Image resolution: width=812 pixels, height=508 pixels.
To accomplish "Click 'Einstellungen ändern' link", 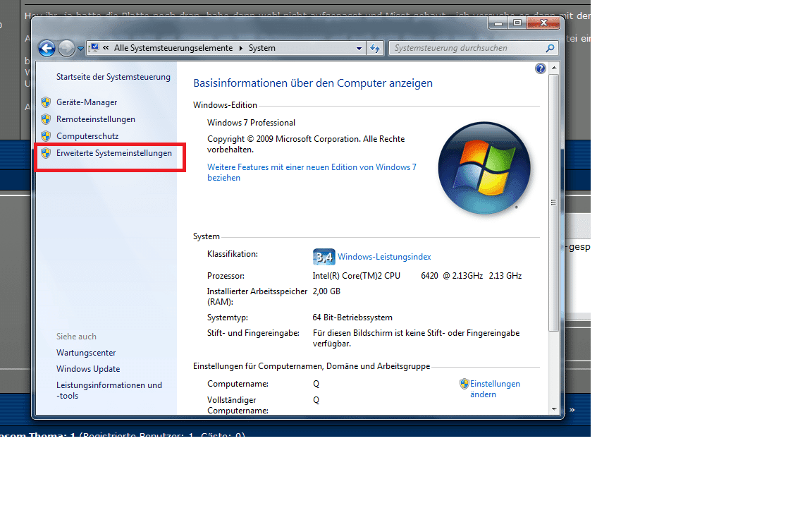I will point(495,389).
